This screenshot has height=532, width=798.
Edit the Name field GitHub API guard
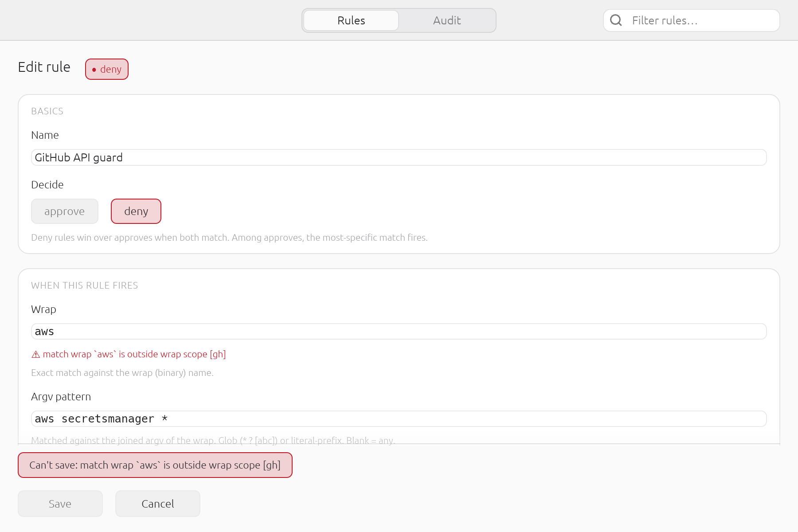click(399, 157)
